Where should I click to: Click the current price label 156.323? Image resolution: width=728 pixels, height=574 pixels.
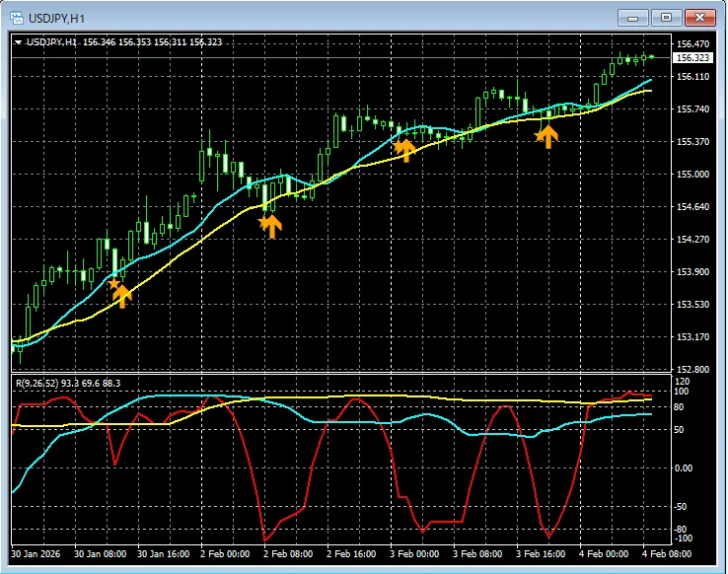tap(692, 58)
